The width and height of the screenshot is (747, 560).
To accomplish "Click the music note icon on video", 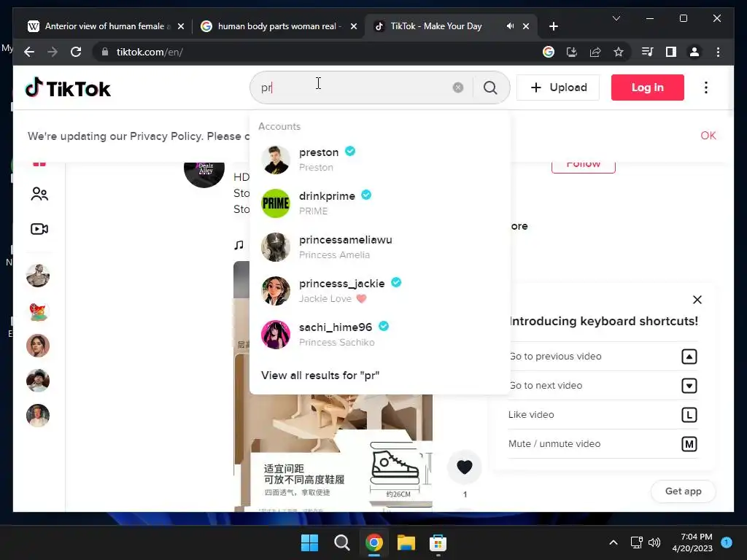I will coord(239,245).
